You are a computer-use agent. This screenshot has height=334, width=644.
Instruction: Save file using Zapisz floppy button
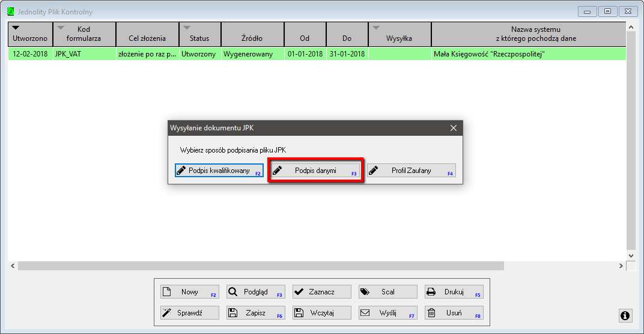coord(255,312)
